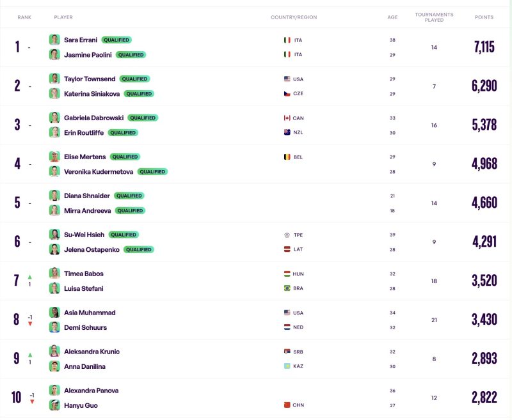Click the USA flag for Taylor Townsend
This screenshot has height=420, width=512.
[x=287, y=79]
